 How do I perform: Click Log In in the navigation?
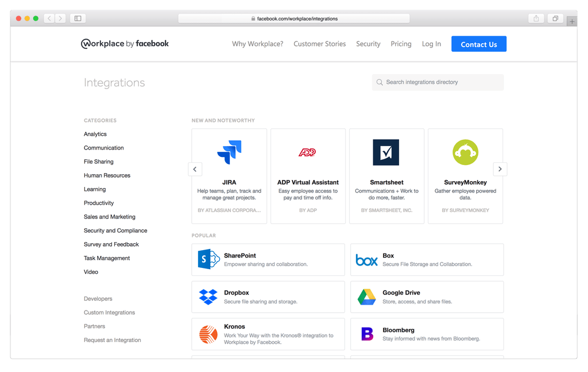[431, 44]
